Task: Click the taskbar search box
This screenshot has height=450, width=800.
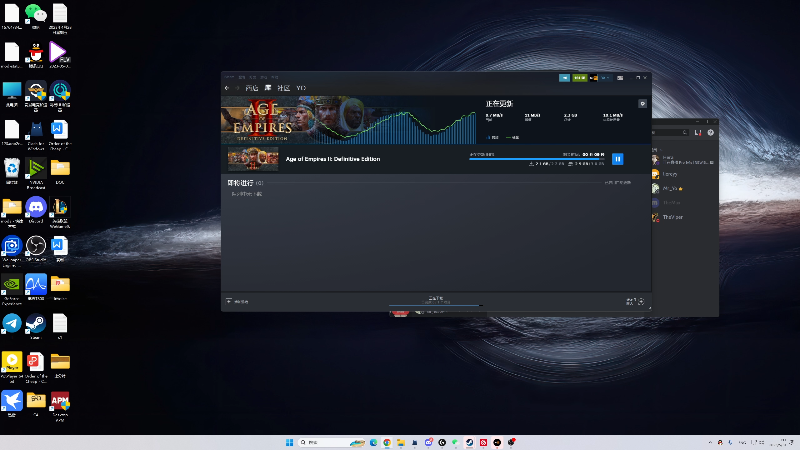Action: coord(332,442)
